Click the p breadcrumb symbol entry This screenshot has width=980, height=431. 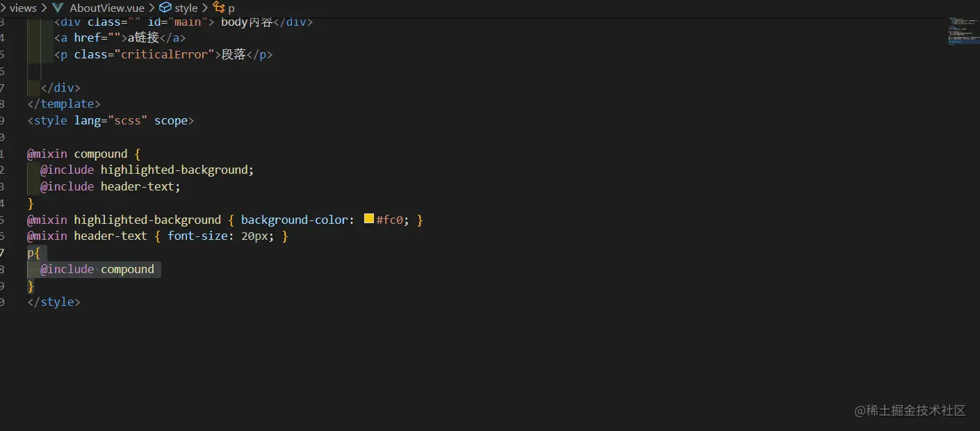tap(230, 8)
